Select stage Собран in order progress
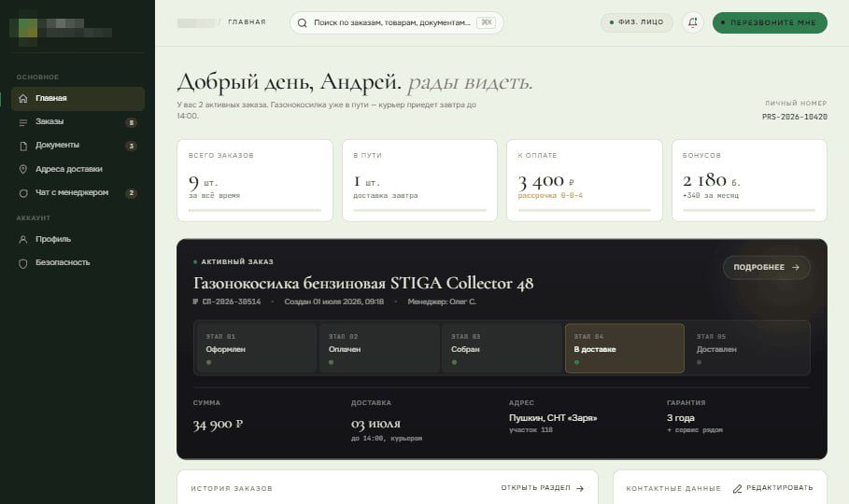Viewport: 849px width, 504px height. click(502, 349)
